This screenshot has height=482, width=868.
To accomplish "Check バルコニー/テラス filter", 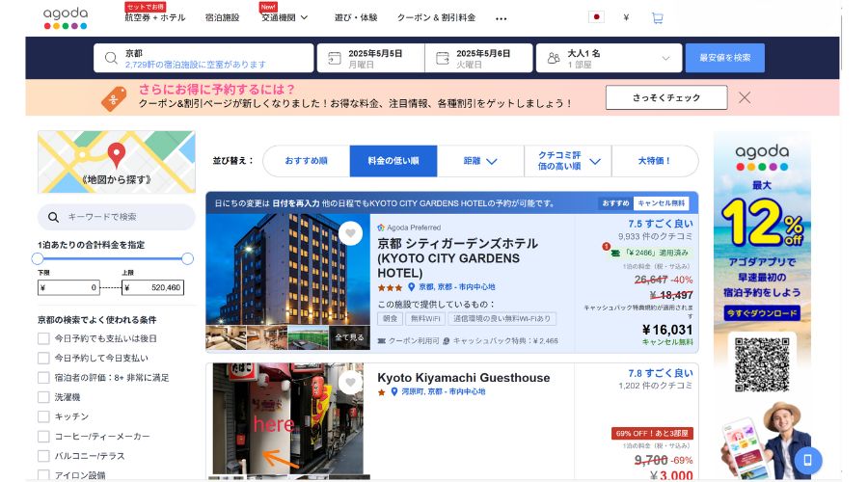I will pyautogui.click(x=43, y=456).
